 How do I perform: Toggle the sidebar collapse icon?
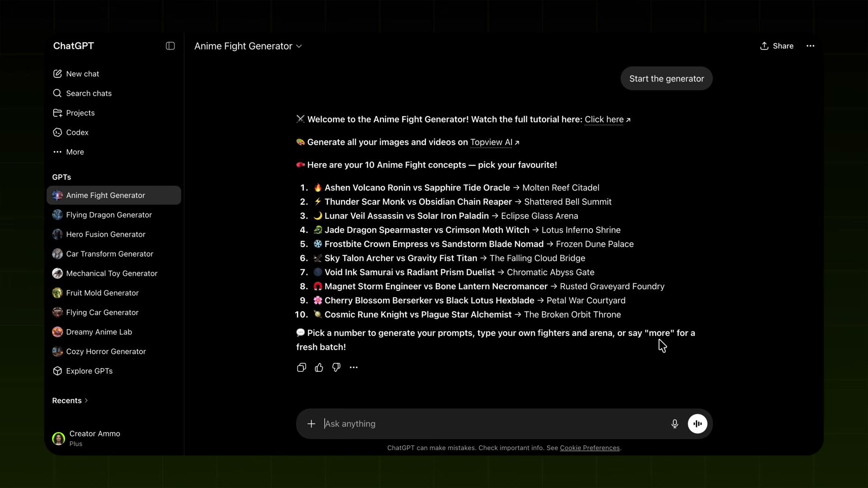coord(170,46)
